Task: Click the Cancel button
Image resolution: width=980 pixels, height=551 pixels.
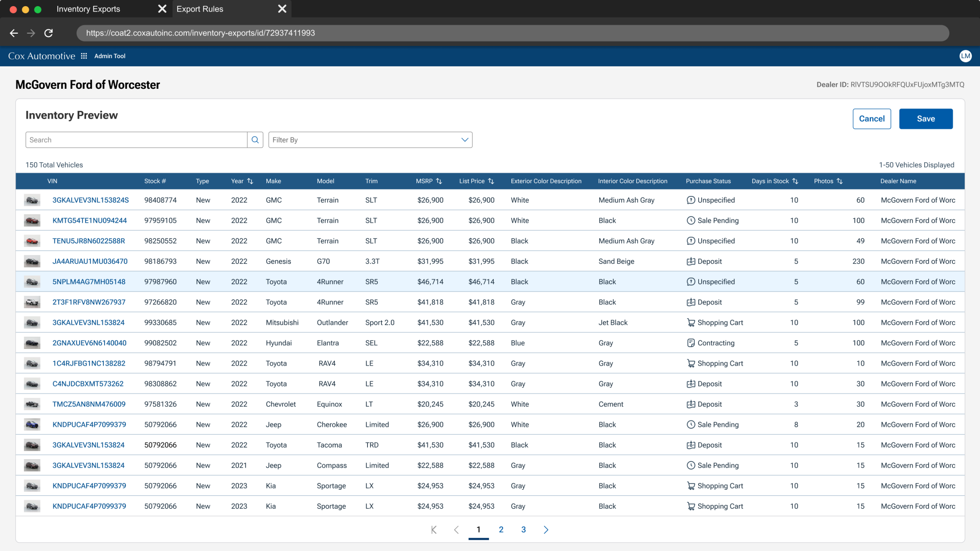Action: pyautogui.click(x=872, y=119)
